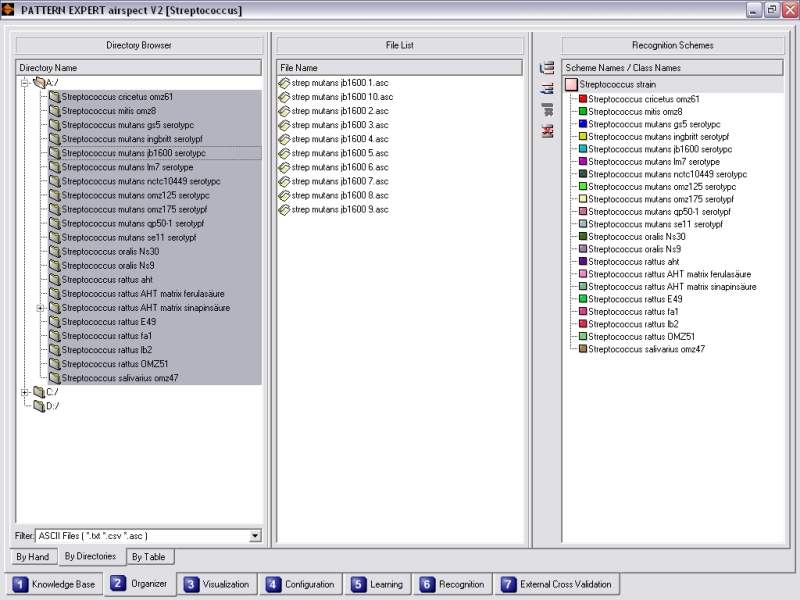Select Streptococcus rattus E49 directory
The height and width of the screenshot is (600, 800).
108,322
